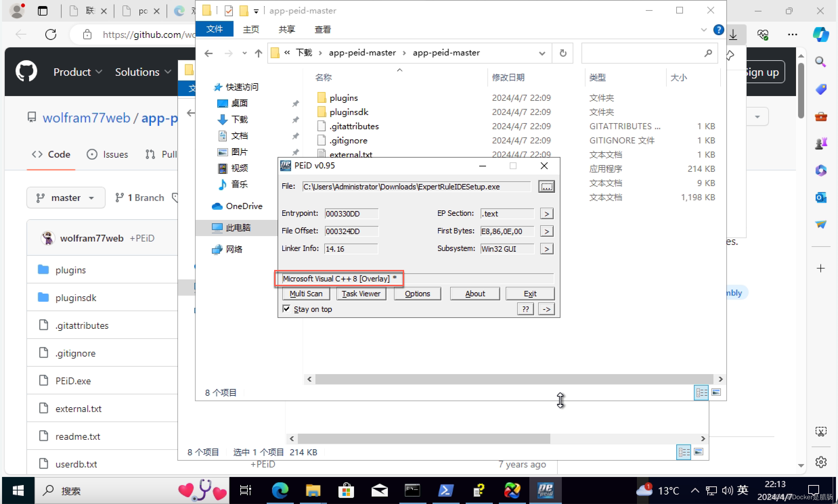
Task: Open the Issues tab on GitHub
Action: click(107, 155)
